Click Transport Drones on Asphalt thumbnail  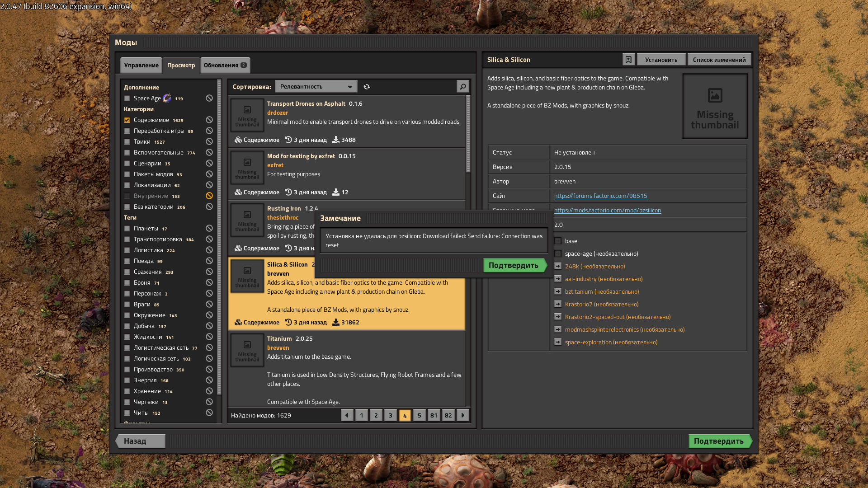247,115
